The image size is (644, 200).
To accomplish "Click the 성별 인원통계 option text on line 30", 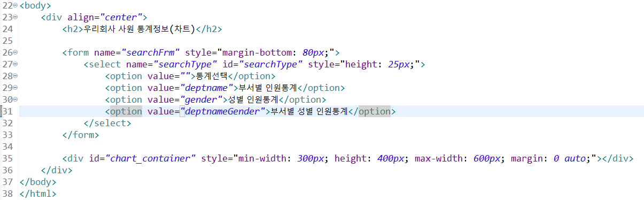I will pyautogui.click(x=253, y=99).
